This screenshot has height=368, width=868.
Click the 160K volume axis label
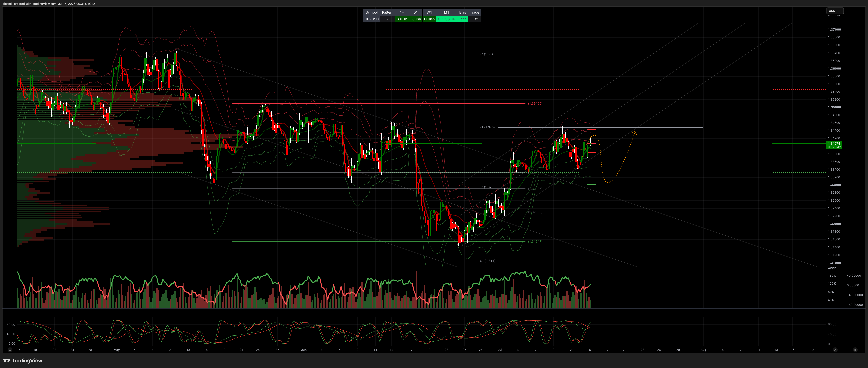(832, 276)
